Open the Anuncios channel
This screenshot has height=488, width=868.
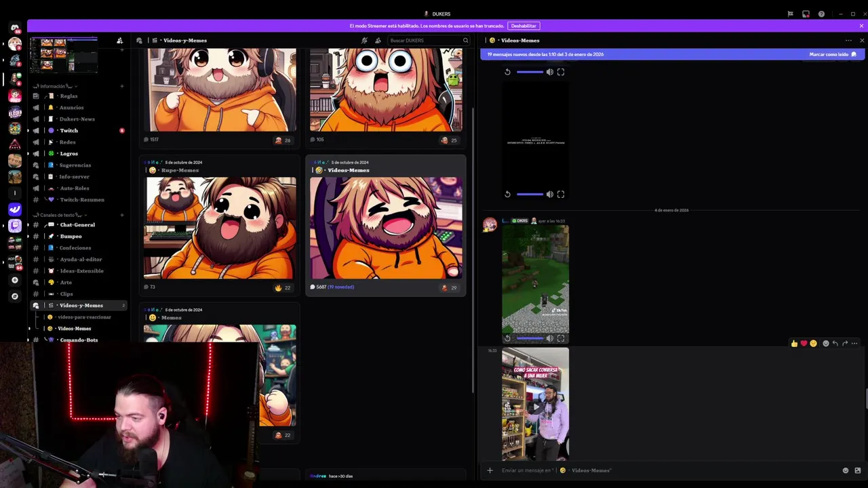tap(71, 107)
